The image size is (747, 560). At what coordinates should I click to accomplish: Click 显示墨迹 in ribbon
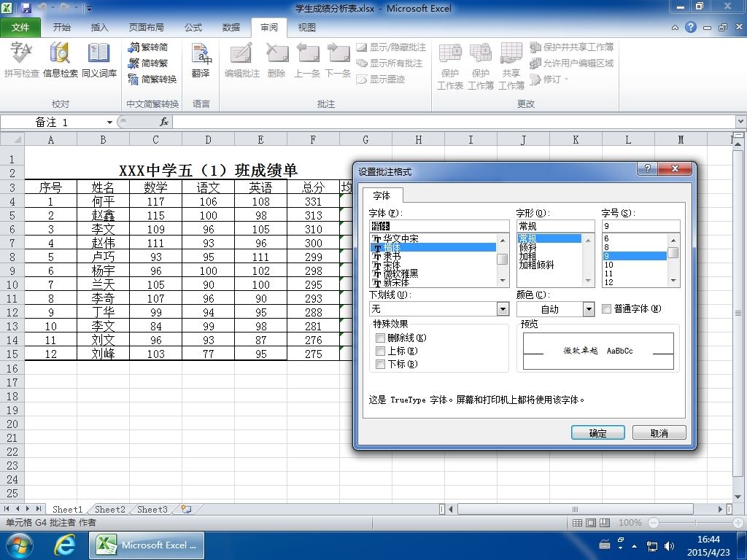point(381,79)
